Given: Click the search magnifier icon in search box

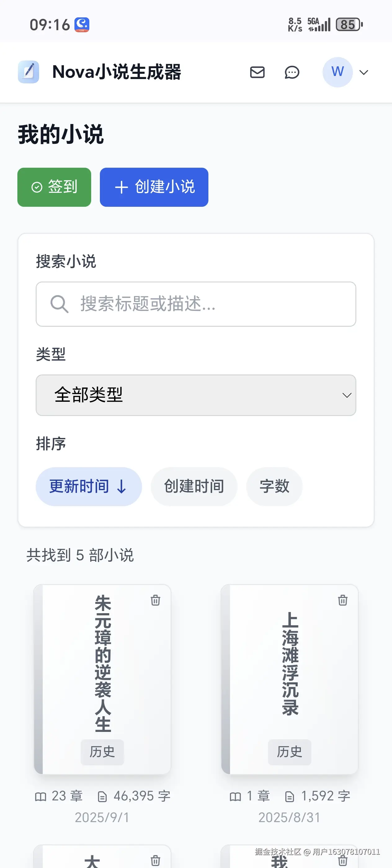Looking at the screenshot, I should point(59,304).
